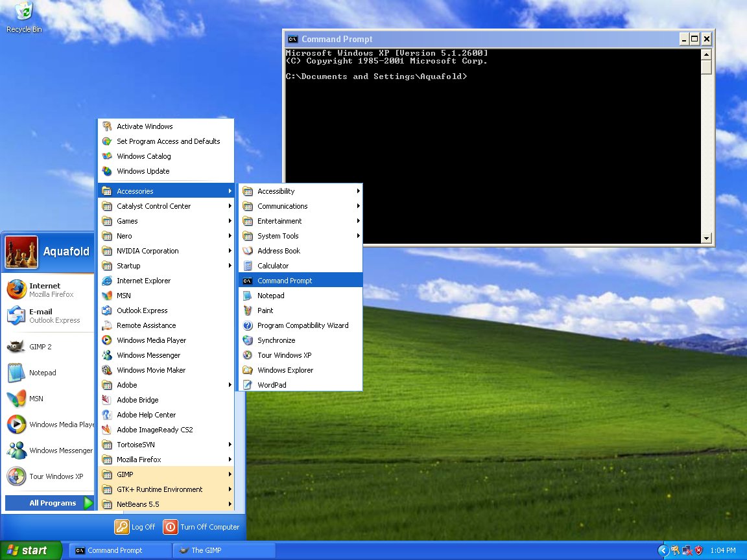Switch to The GIMP taskbar button
The image size is (747, 560).
[224, 550]
